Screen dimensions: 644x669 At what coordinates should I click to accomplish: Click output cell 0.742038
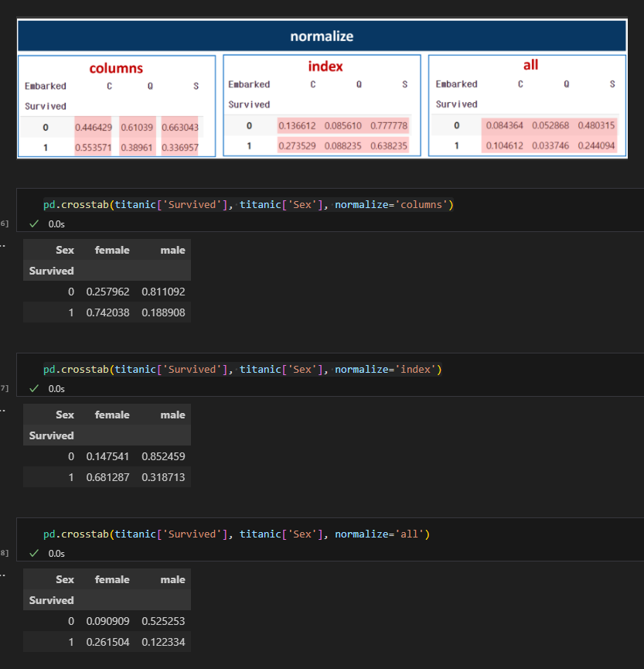[x=108, y=312]
